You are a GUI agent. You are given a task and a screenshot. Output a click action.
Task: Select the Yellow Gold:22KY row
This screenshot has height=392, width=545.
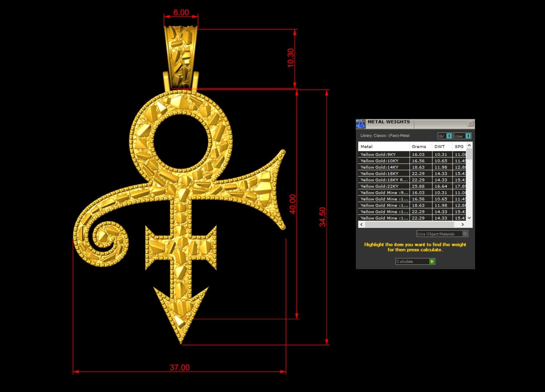point(412,186)
